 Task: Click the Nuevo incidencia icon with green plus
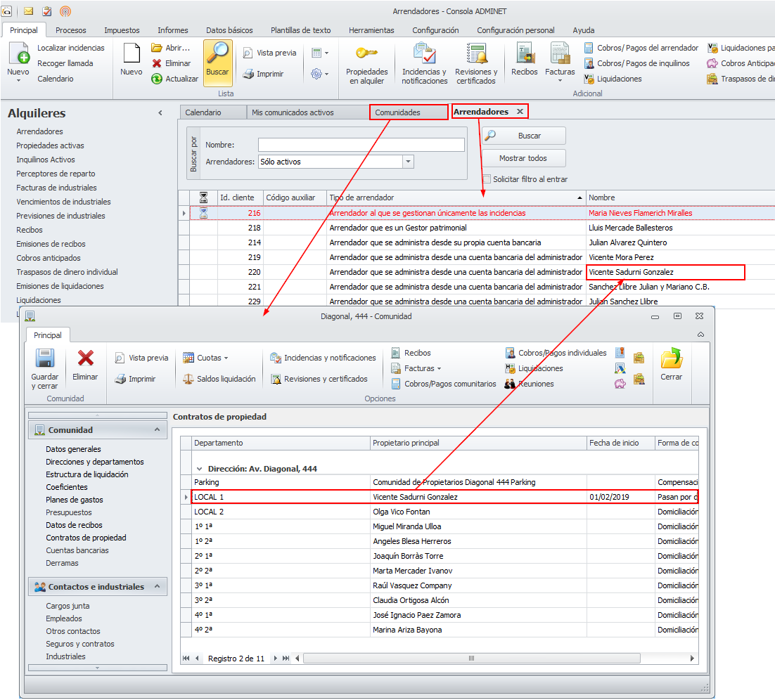(x=19, y=53)
